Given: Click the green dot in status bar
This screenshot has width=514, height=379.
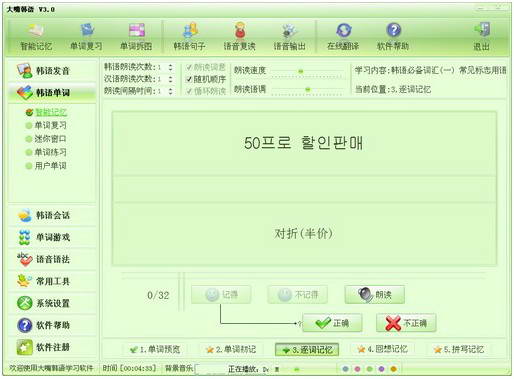Looking at the screenshot, I should click(x=370, y=369).
